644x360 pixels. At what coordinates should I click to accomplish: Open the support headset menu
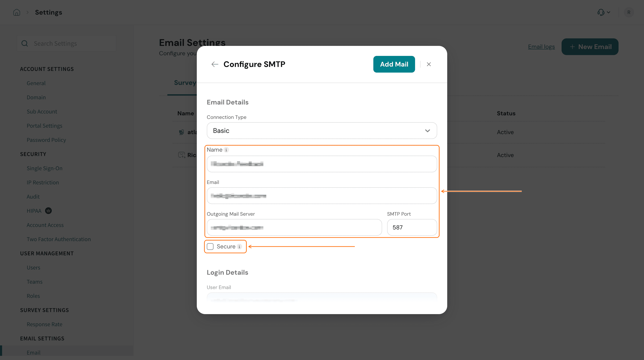click(604, 12)
